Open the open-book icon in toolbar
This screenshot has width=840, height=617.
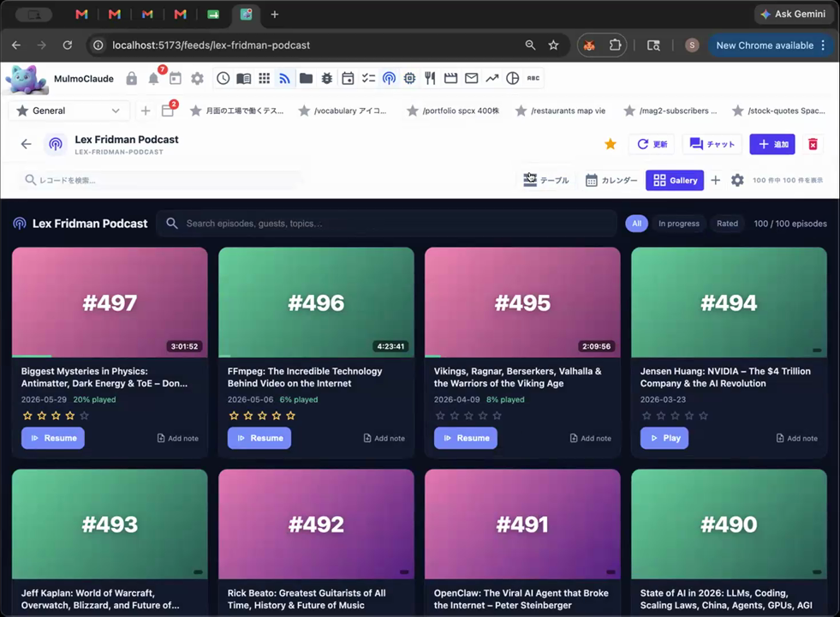(x=243, y=78)
